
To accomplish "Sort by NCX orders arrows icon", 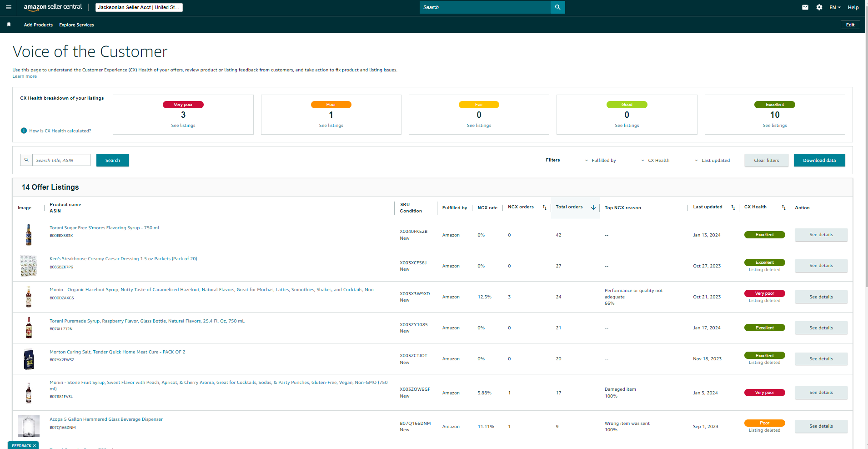I will click(x=545, y=207).
